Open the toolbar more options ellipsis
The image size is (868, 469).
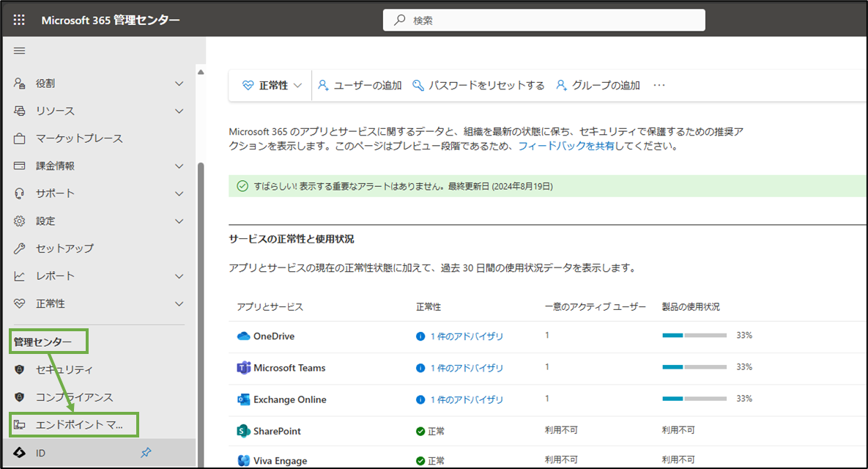tap(659, 85)
